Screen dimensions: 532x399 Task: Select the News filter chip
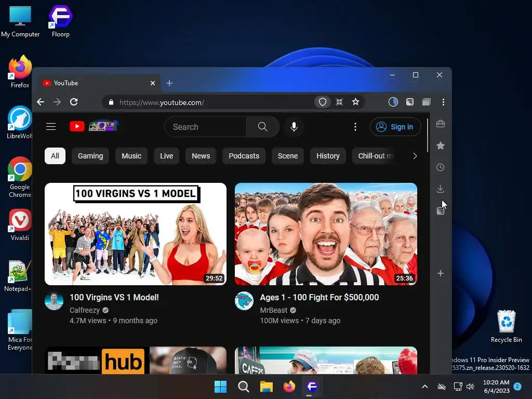201,156
